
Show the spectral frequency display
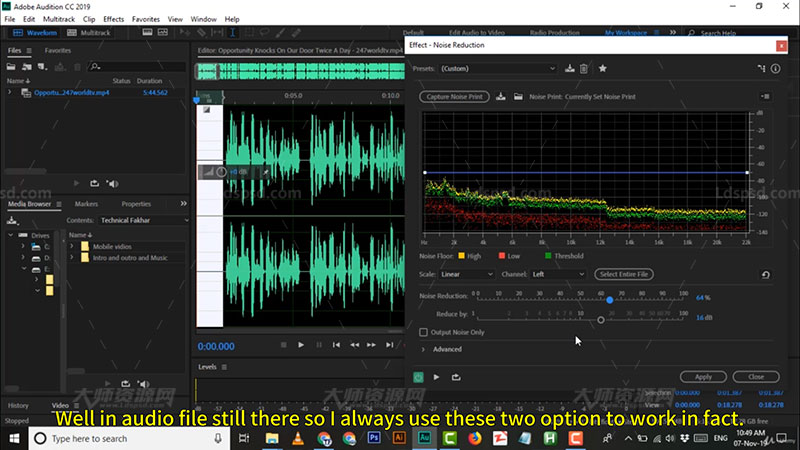click(147, 32)
